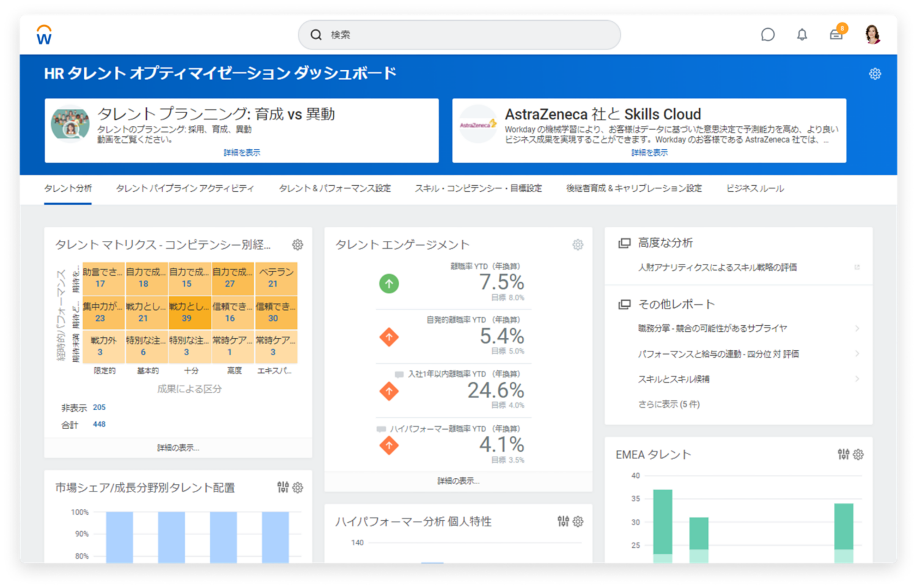Switch to スキル・コンピテンシー・目標設定 tab
917x588 pixels.
coord(479,188)
